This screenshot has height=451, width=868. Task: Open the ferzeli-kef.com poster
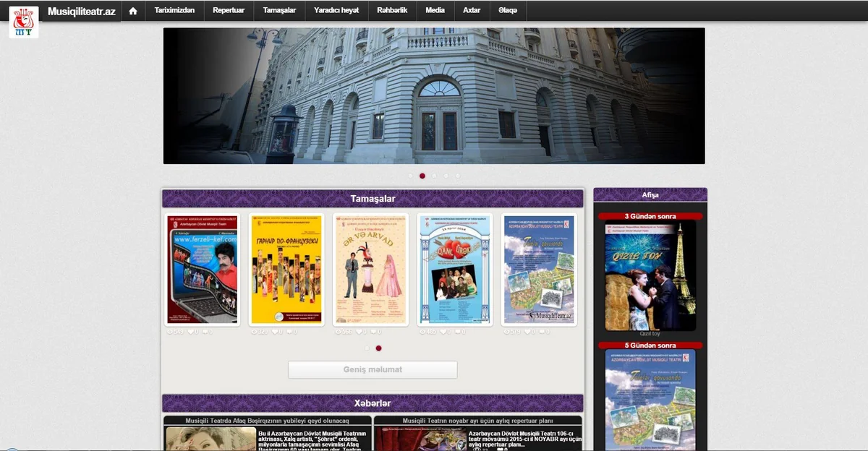pyautogui.click(x=203, y=269)
